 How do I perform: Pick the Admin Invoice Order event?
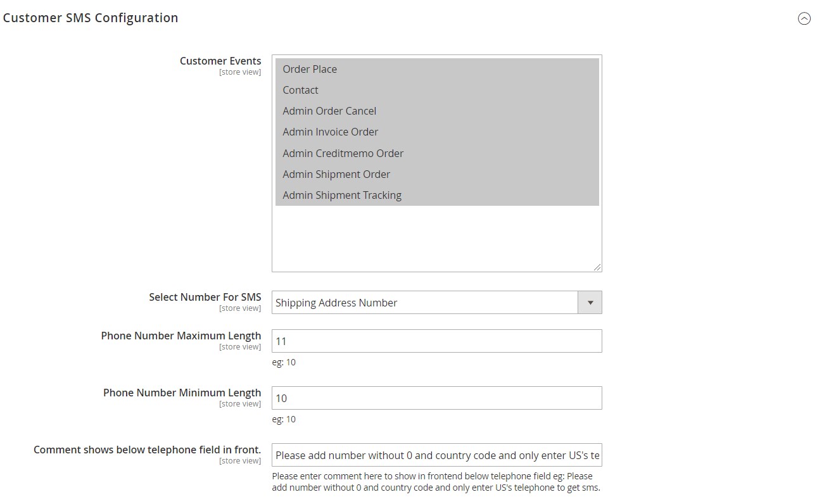[330, 132]
